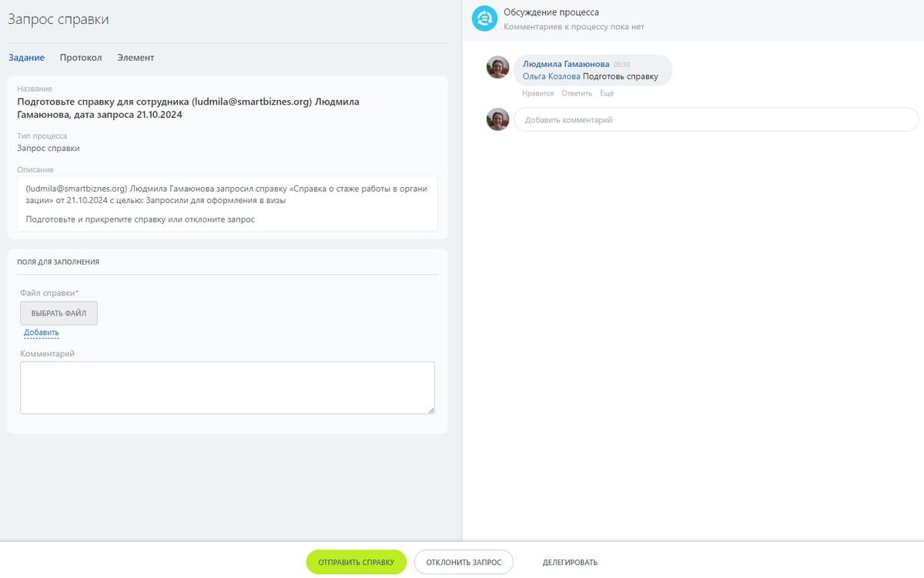Click the ПОЛЯ ДЛЯ ЗАПОЛНЕНИЯ section header
The image size is (924, 578).
click(58, 262)
